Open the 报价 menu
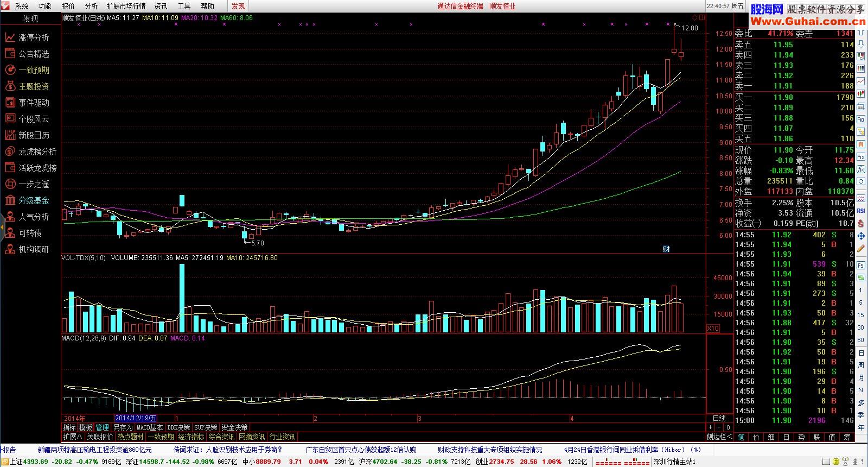868x467 pixels. [x=68, y=6]
